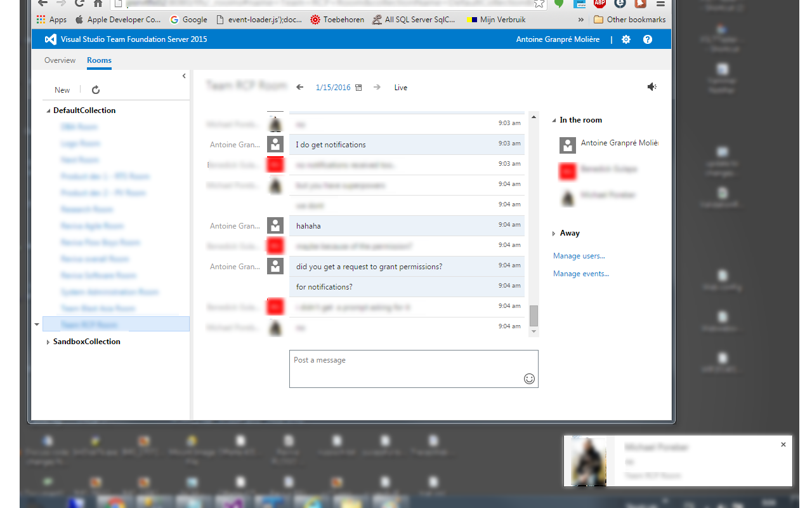The image size is (812, 508).
Task: Bookmark this page with the star icon
Action: point(539,3)
